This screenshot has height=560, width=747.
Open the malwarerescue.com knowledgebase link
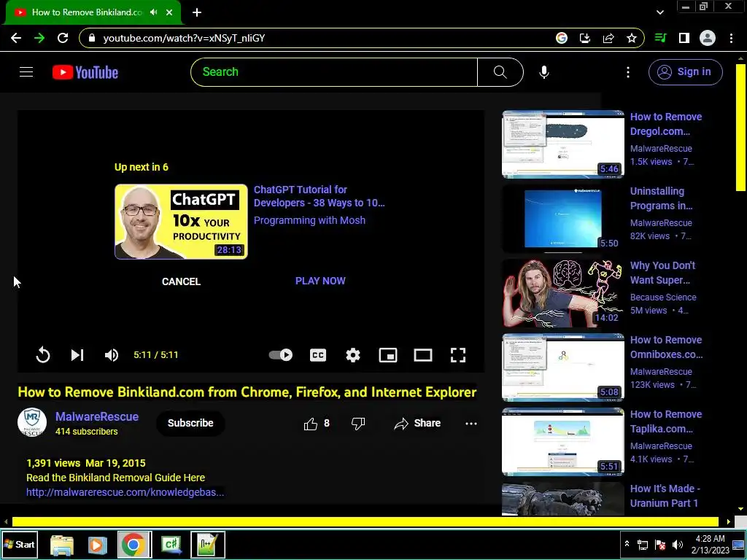(125, 492)
